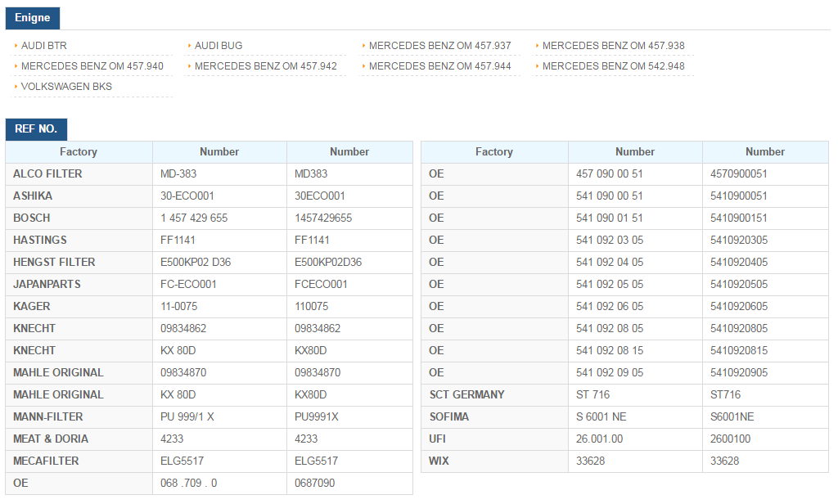Select number ST 716

[x=592, y=395]
